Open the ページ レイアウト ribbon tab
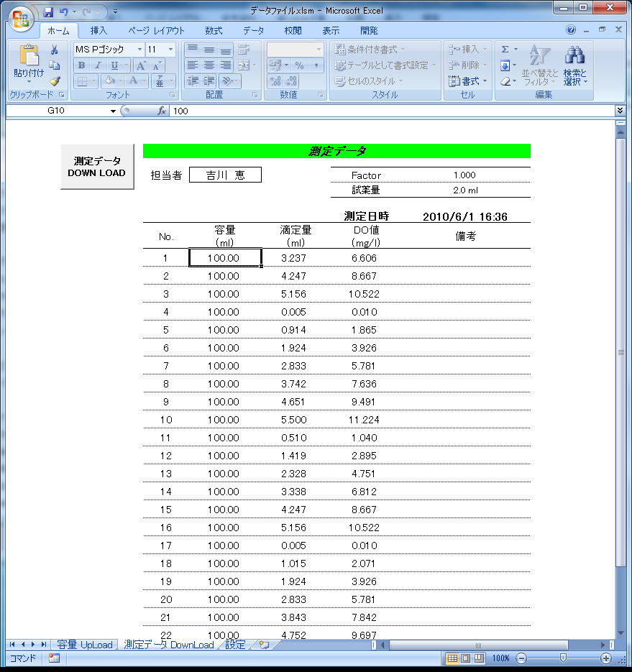The image size is (632, 672). [156, 31]
